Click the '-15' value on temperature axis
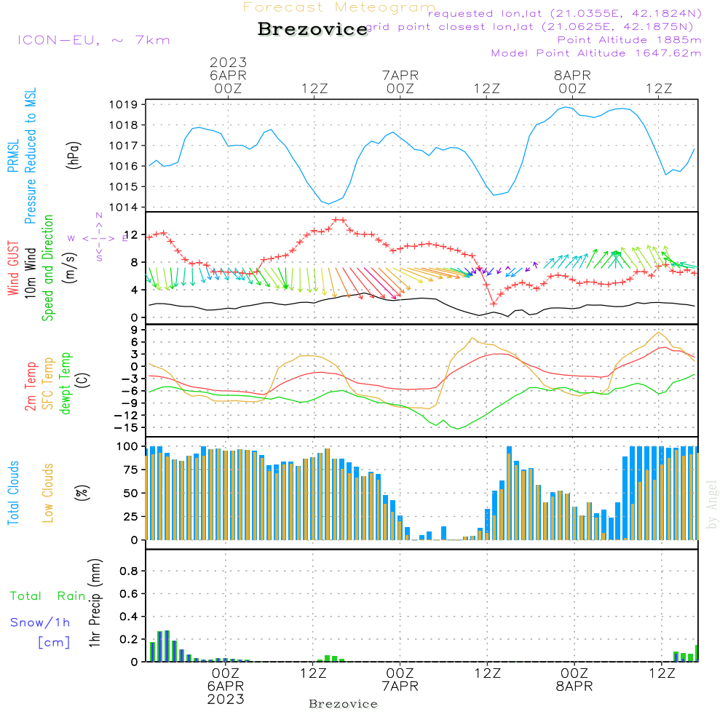This screenshot has width=728, height=728. pyautogui.click(x=127, y=427)
